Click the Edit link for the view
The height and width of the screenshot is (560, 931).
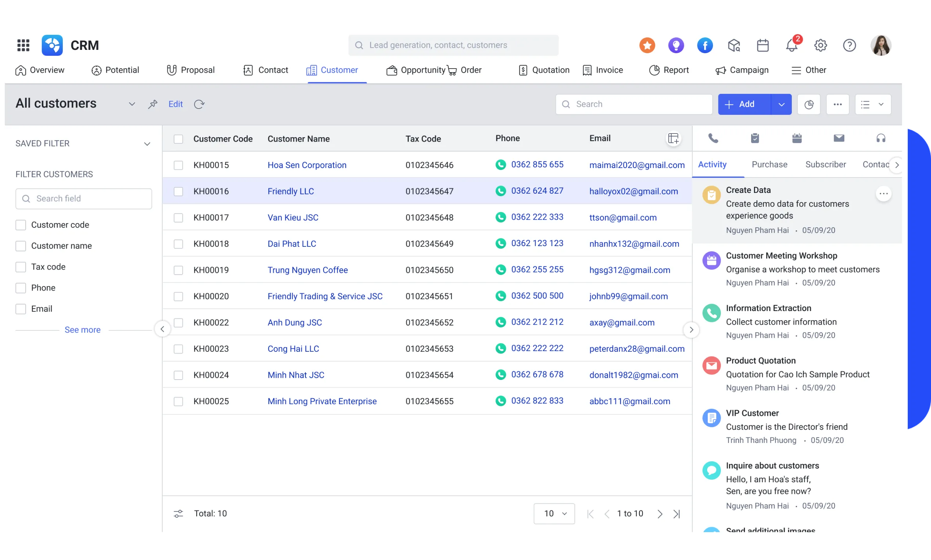175,104
